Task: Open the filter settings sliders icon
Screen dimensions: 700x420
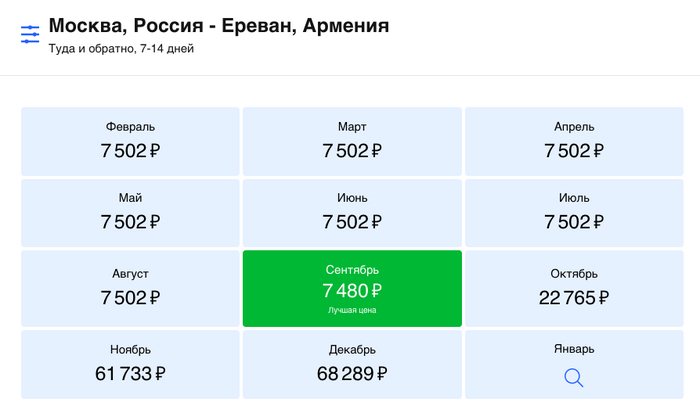Action: click(x=30, y=34)
